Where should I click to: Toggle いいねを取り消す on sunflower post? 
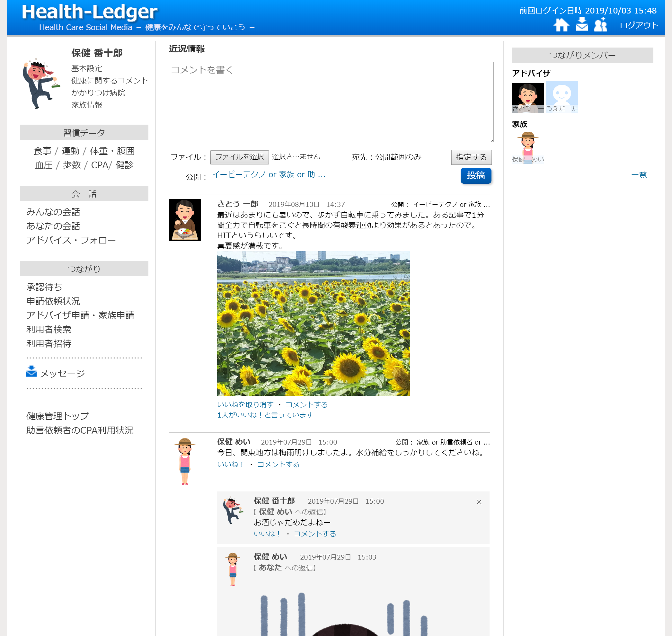tap(245, 404)
